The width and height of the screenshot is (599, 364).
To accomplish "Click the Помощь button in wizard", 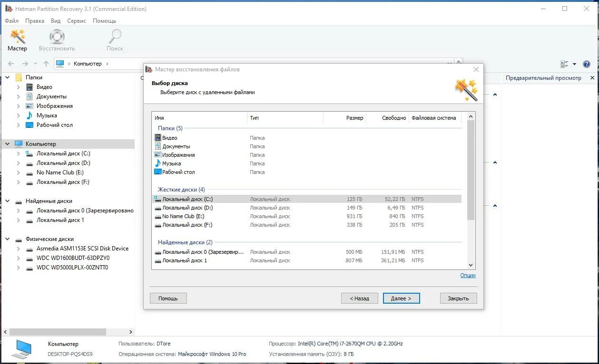I will 168,298.
